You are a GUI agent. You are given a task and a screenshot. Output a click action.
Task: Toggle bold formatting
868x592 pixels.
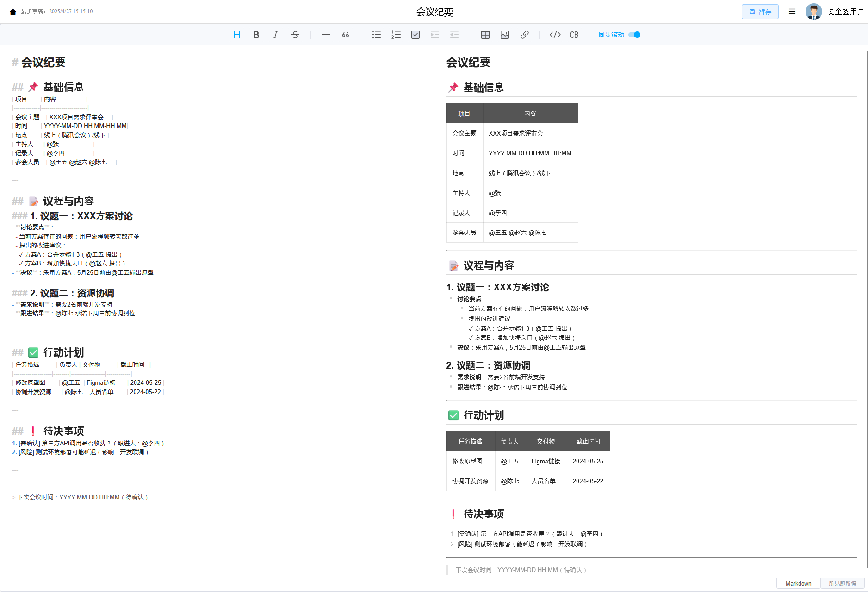[x=256, y=35]
